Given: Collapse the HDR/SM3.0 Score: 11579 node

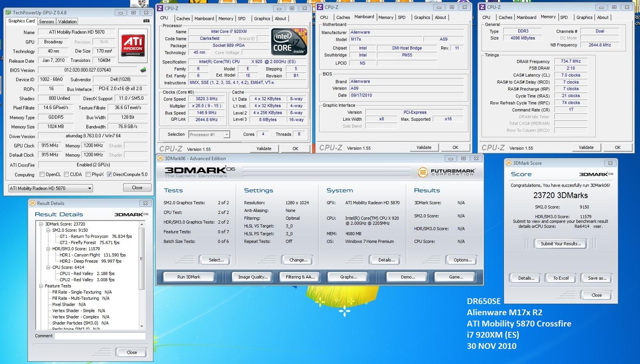Looking at the screenshot, I should tap(48, 249).
